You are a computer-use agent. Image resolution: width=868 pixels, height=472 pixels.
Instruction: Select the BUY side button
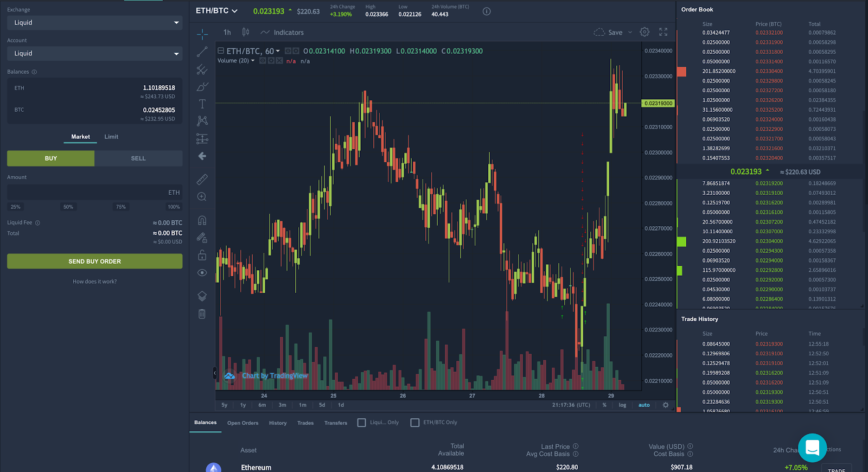click(50, 158)
